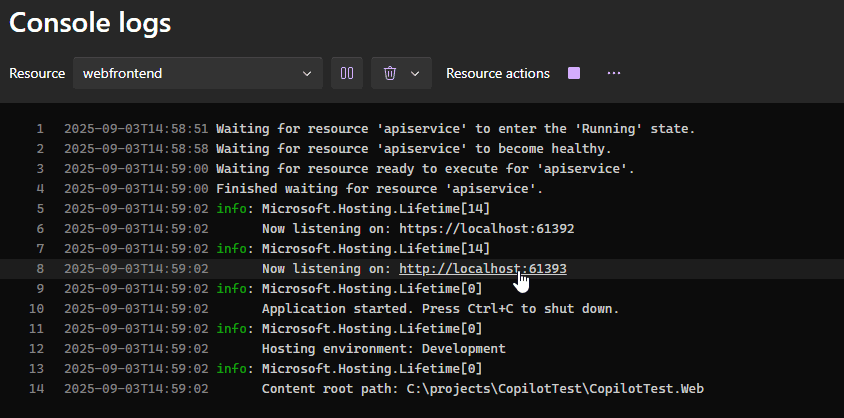The image size is (844, 418).
Task: Expand the clear logs chevron menu
Action: coord(415,73)
